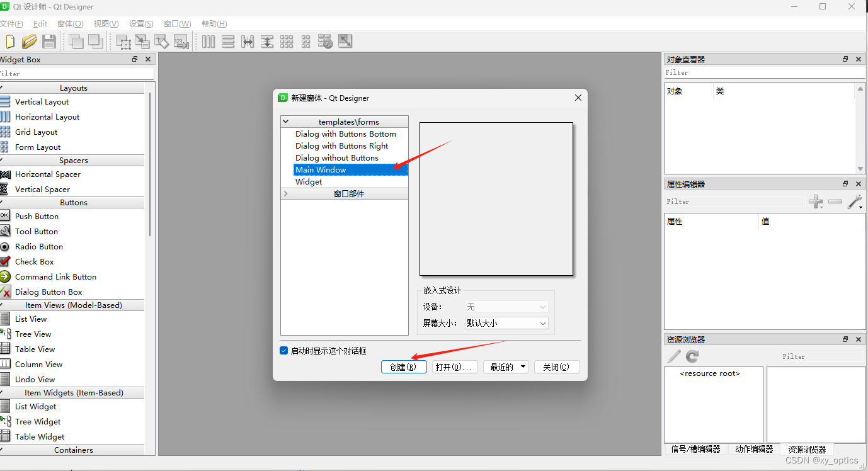Collapse the Buttons category in Widget Box
The height and width of the screenshot is (471, 868).
click(2, 203)
